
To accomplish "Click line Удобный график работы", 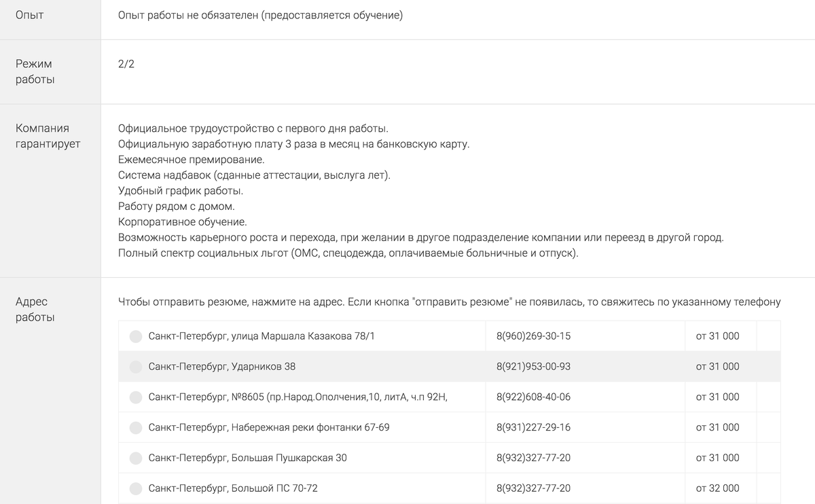I will point(180,191).
